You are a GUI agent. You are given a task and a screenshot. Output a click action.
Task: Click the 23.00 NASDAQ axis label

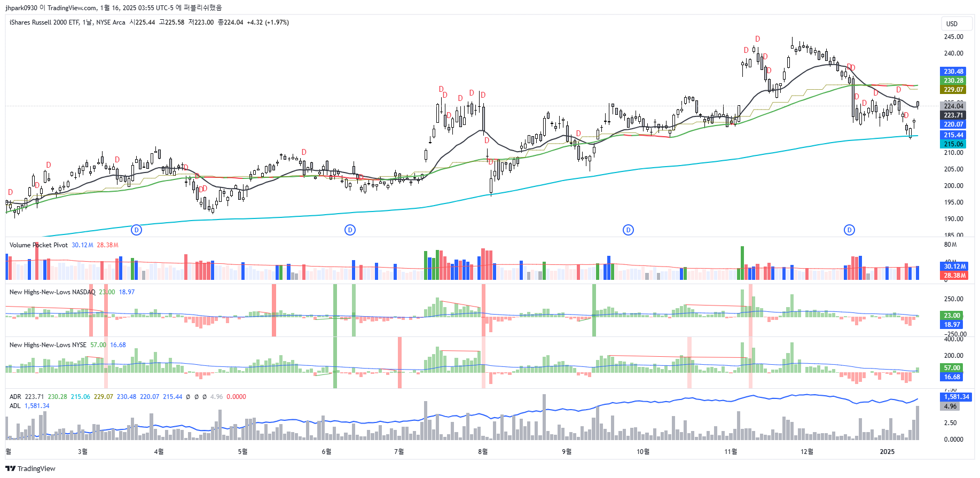point(952,316)
